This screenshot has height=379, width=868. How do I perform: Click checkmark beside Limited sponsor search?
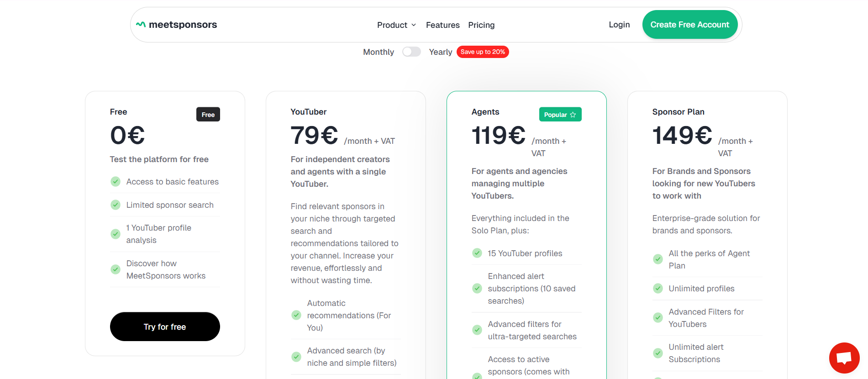[x=116, y=205]
